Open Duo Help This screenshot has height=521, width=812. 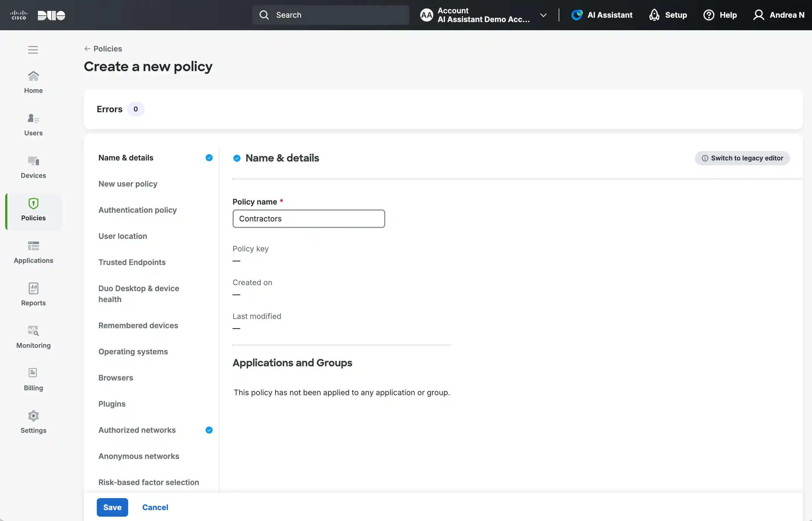(720, 15)
